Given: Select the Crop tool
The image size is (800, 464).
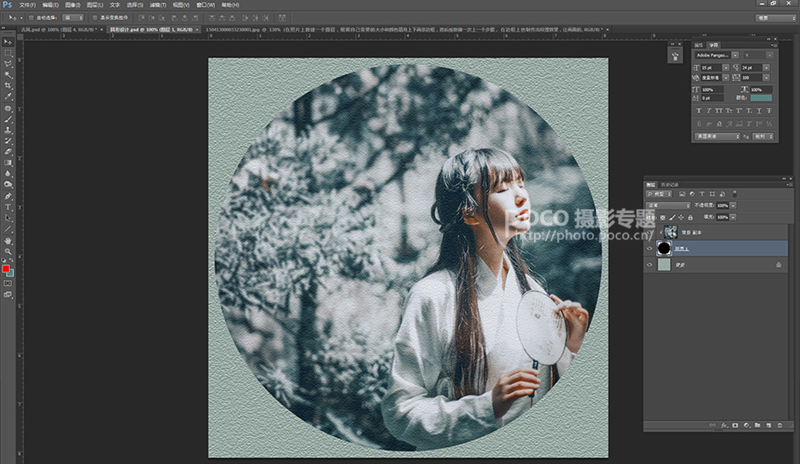Looking at the screenshot, I should click(x=8, y=86).
